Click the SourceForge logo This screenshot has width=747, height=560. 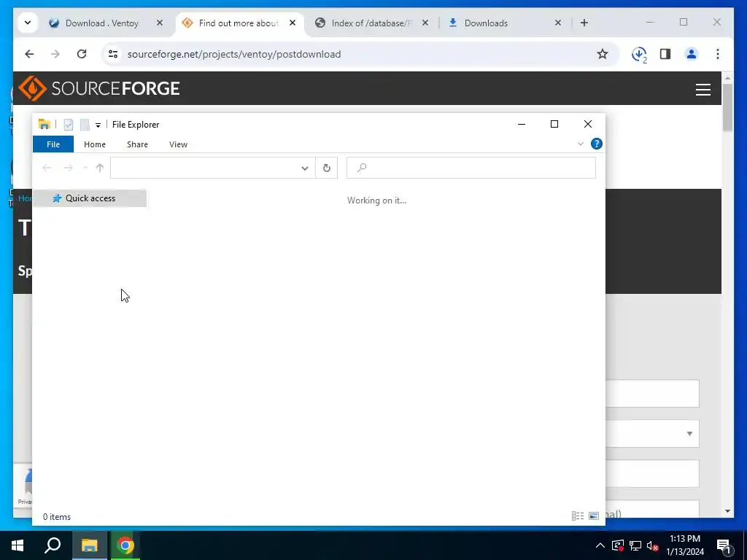pyautogui.click(x=99, y=88)
